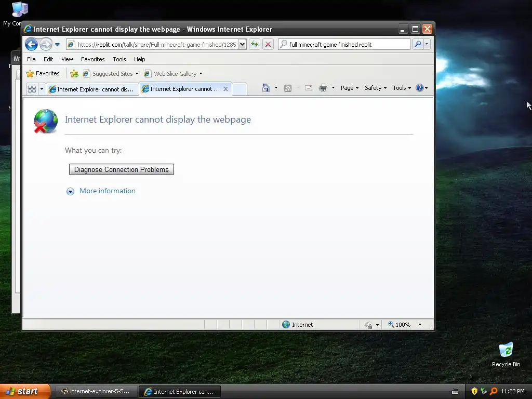Click the Protected mode status bar icon
532x399 pixels.
(x=368, y=325)
